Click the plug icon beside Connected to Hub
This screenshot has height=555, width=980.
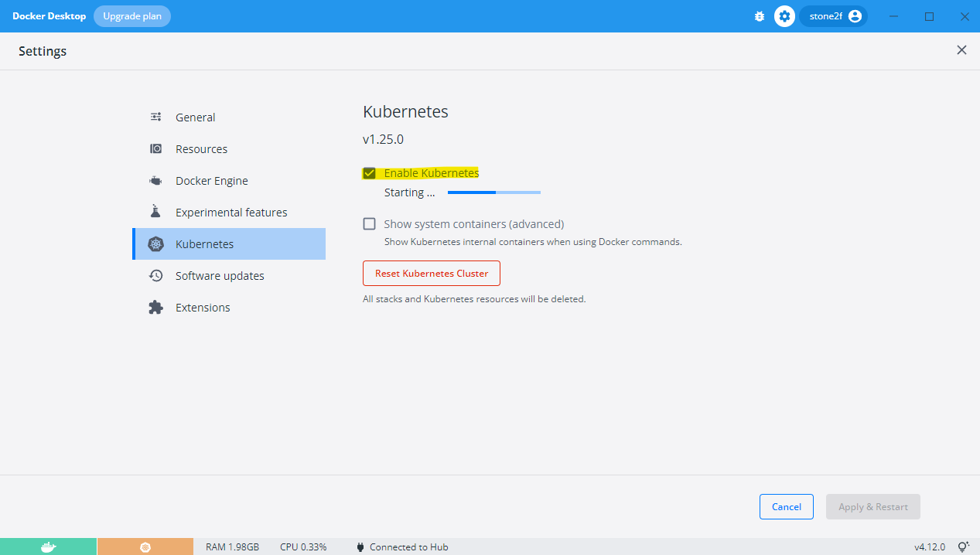(360, 547)
